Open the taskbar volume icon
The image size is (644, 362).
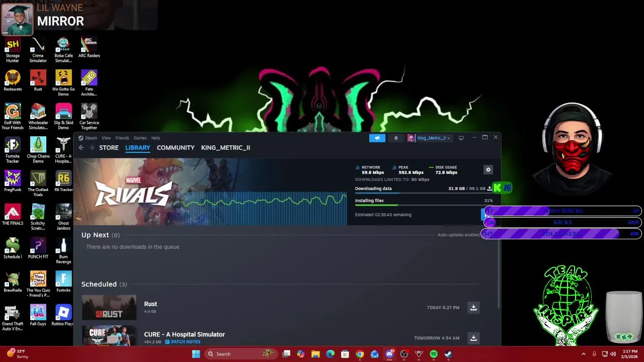[613, 354]
